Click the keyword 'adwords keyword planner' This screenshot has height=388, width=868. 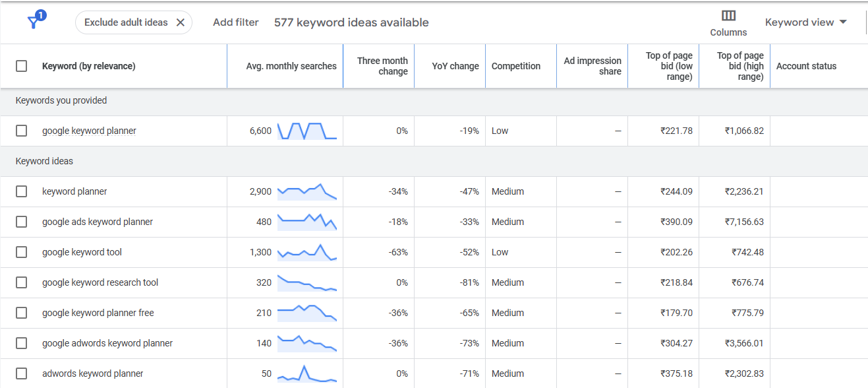click(93, 373)
